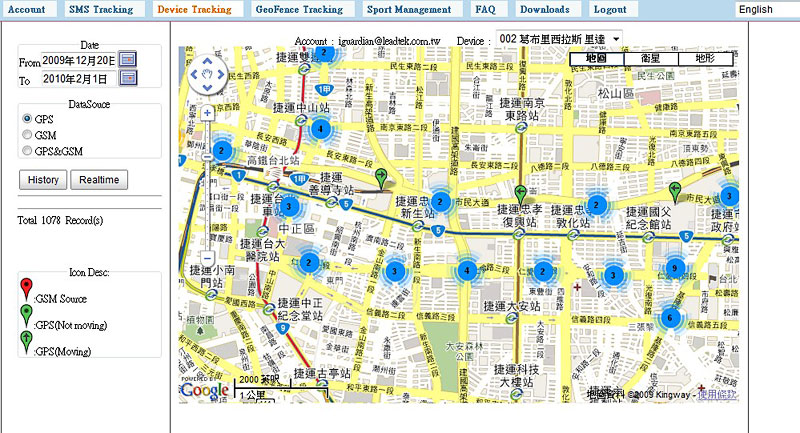Image resolution: width=800 pixels, height=433 pixels.
Task: Zoom out with the map minus button
Action: click(207, 258)
